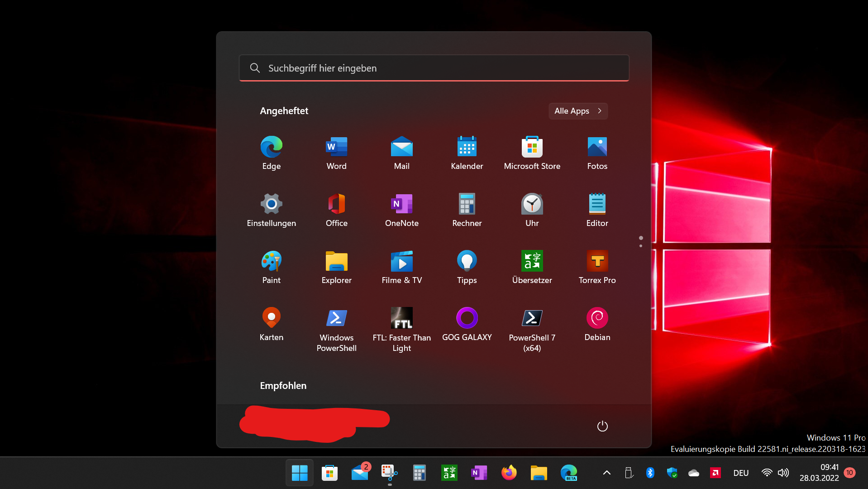Viewport: 868px width, 489px height.
Task: Open the volume speaker tray icon
Action: tap(783, 473)
